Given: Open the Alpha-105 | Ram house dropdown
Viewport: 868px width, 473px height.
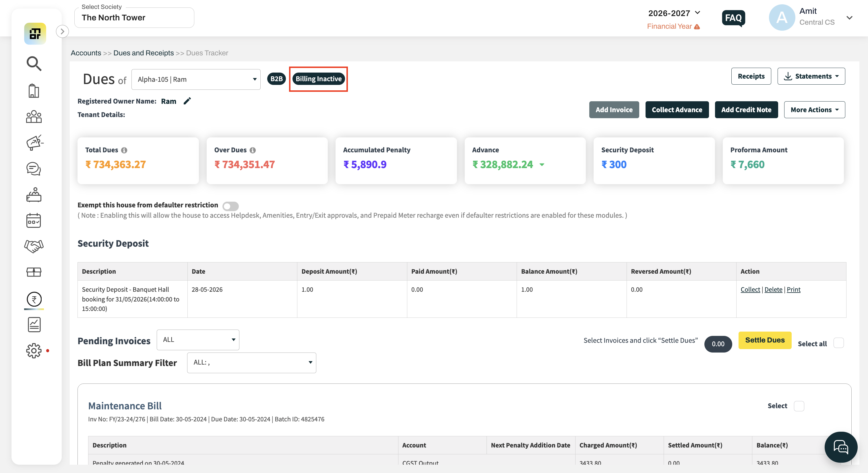Looking at the screenshot, I should 196,79.
